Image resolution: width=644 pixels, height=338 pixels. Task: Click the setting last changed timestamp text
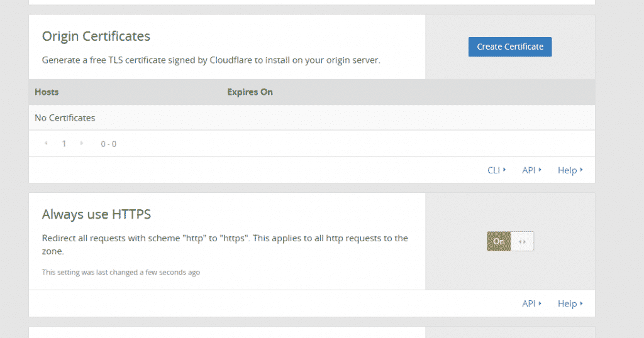point(121,273)
